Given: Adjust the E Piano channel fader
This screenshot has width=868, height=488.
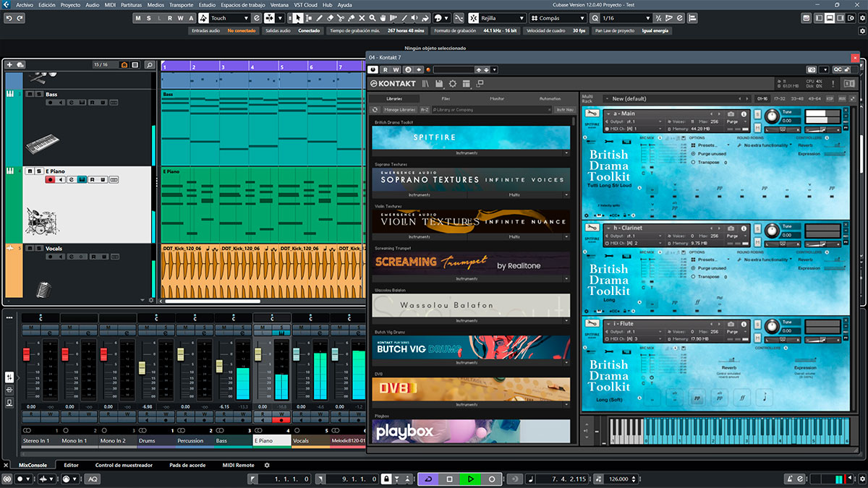Looking at the screenshot, I should coord(258,354).
